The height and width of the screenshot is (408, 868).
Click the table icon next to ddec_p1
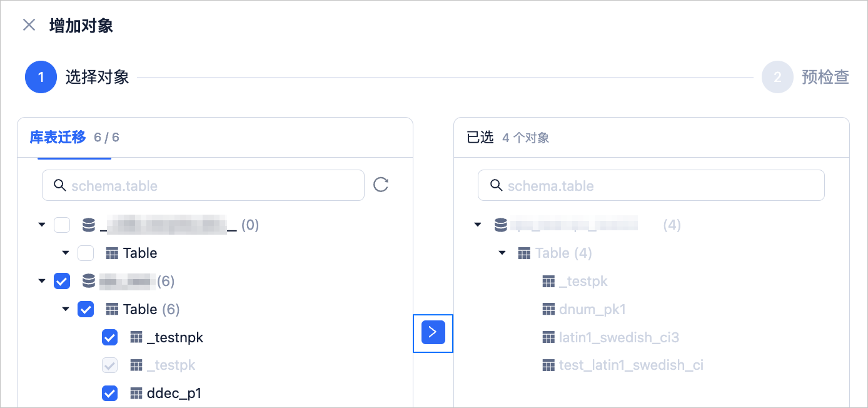click(136, 393)
